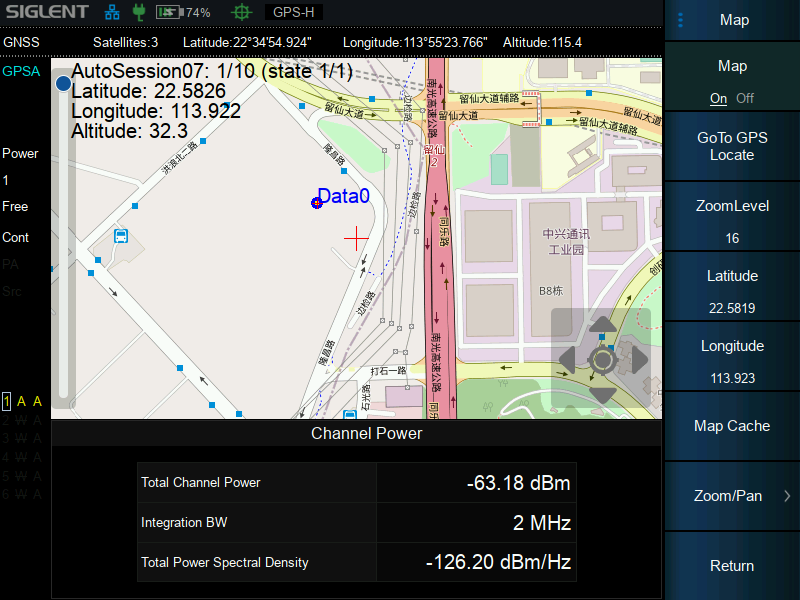The height and width of the screenshot is (600, 800).
Task: Click the center locate target in pan control
Action: click(x=602, y=360)
